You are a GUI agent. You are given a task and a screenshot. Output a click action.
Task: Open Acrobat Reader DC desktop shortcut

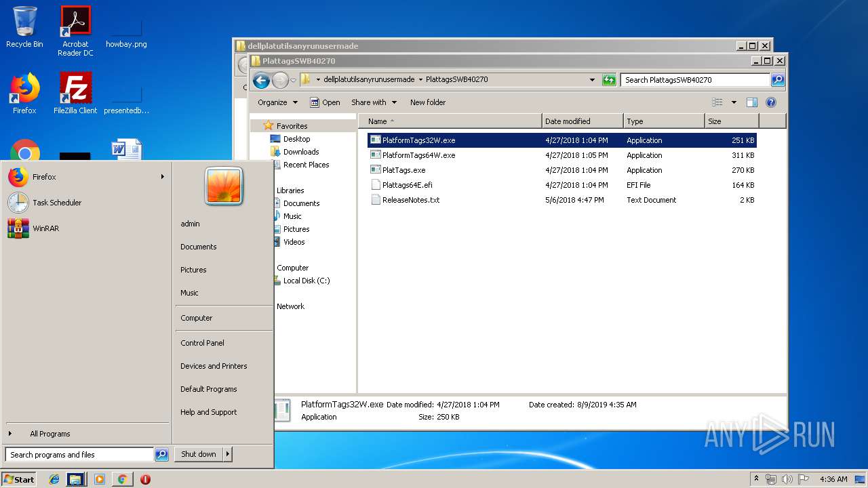pos(75,30)
